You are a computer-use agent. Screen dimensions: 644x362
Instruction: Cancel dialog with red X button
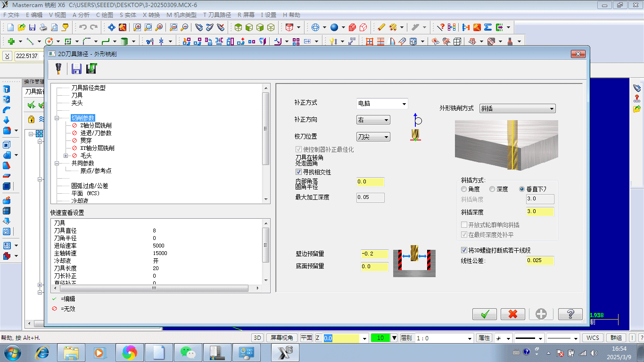pyautogui.click(x=513, y=314)
